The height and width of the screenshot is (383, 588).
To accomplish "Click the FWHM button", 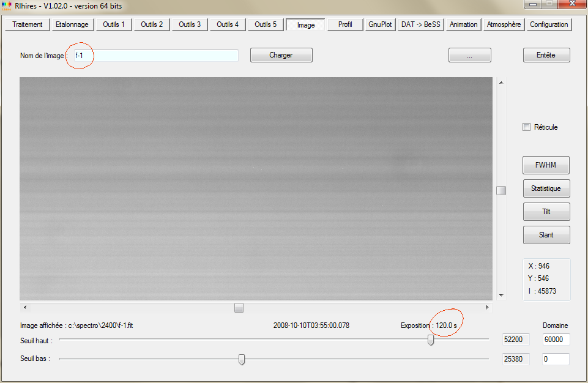I will (546, 165).
